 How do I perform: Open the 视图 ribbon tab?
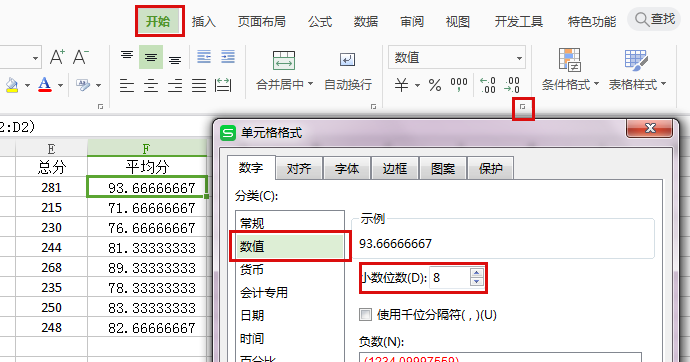(458, 21)
